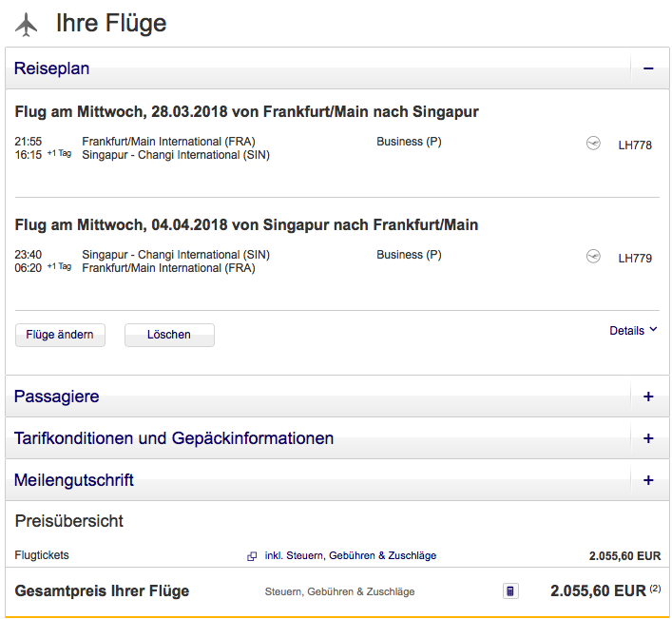This screenshot has height=619, width=672.
Task: Select the Passagiere section title
Action: [56, 397]
